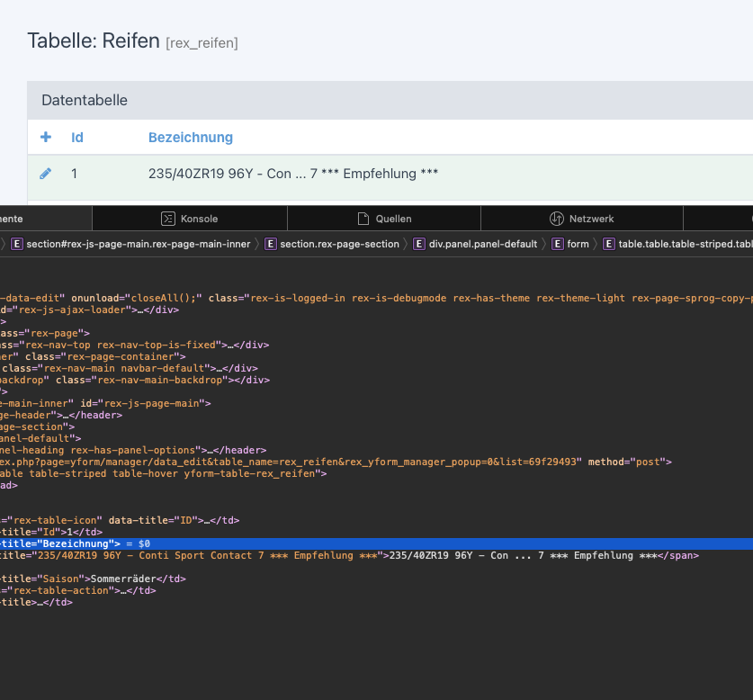Viewport: 753px width, 700px height.
Task: Click the Quellen document icon
Action: tap(363, 219)
